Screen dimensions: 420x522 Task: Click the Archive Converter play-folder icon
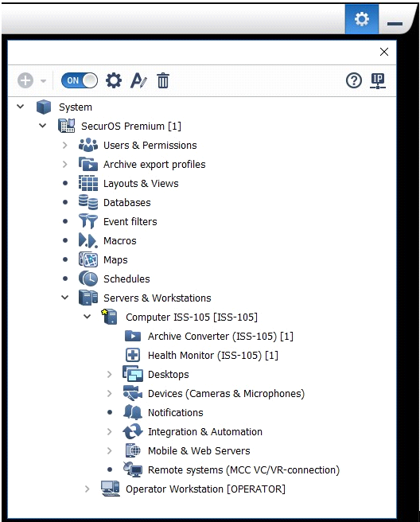tap(133, 336)
